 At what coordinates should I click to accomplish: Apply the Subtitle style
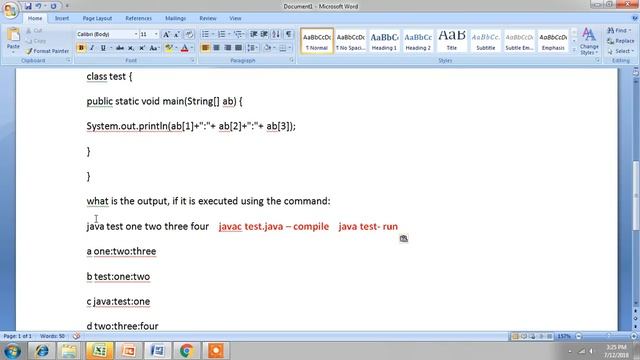point(486,41)
